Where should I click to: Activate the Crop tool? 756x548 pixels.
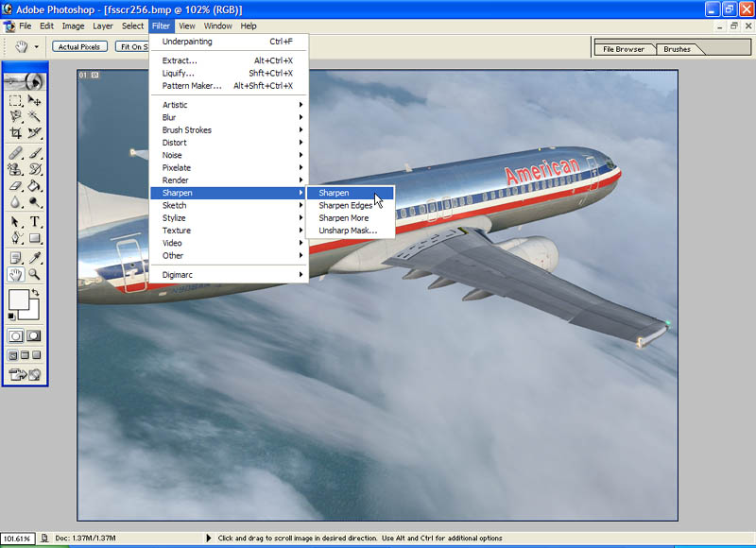(16, 133)
